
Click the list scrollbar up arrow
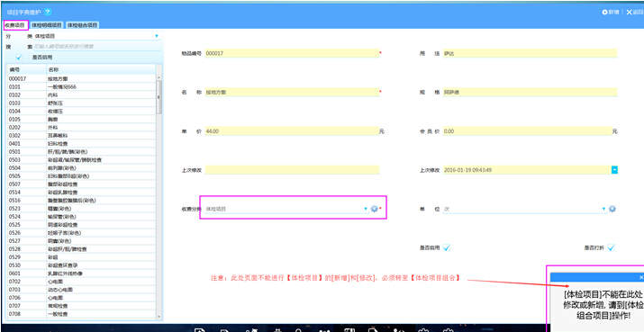tap(159, 77)
